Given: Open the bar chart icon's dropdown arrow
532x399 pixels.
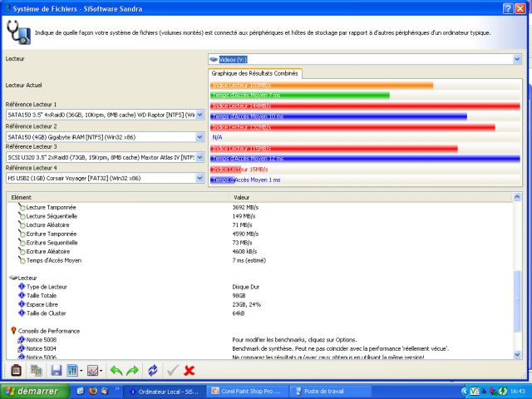Looking at the screenshot, I should click(81, 371).
